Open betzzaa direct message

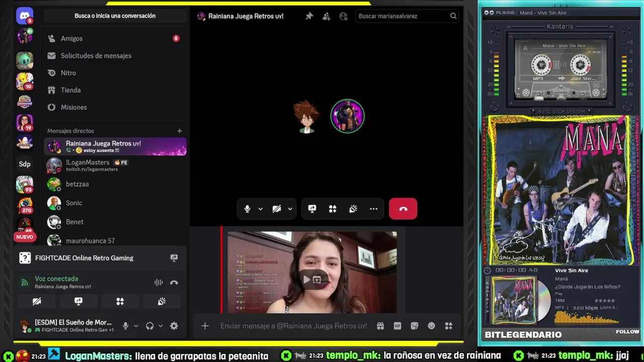(x=115, y=184)
